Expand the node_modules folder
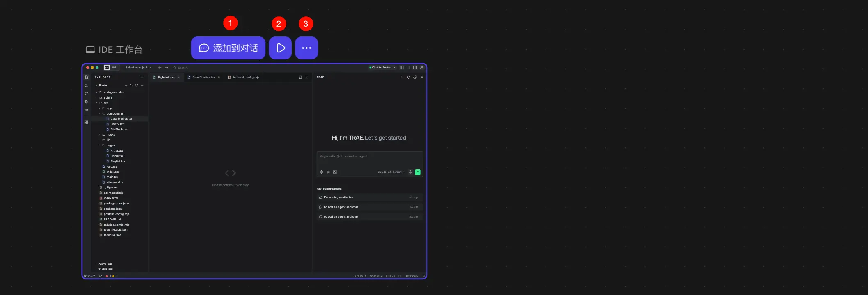The height and width of the screenshot is (295, 868). [96, 93]
